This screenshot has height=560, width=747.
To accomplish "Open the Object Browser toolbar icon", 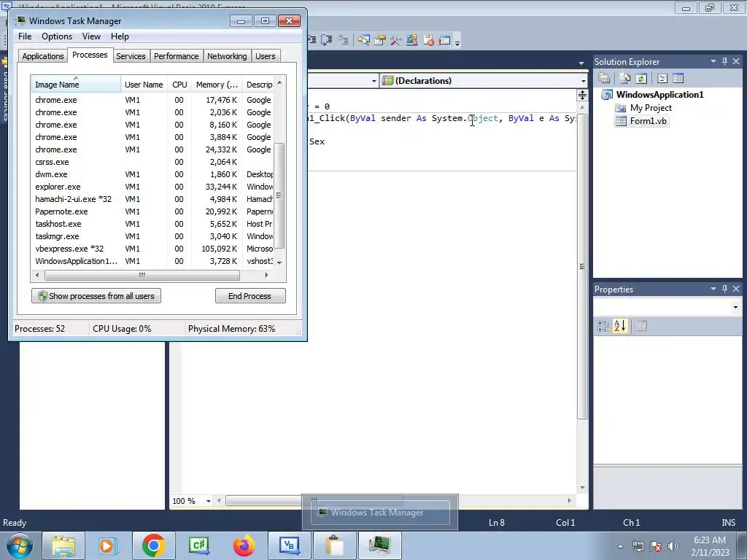I will click(x=412, y=41).
